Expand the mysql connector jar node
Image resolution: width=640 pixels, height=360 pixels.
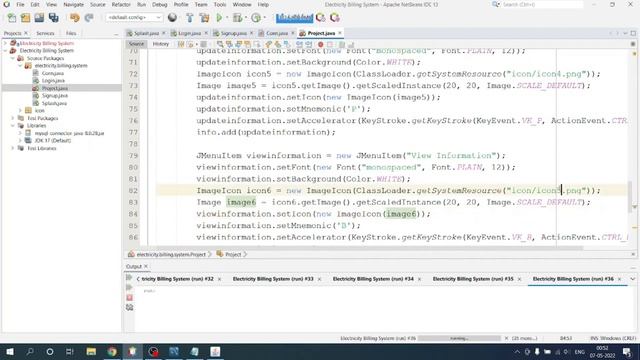click(20, 133)
